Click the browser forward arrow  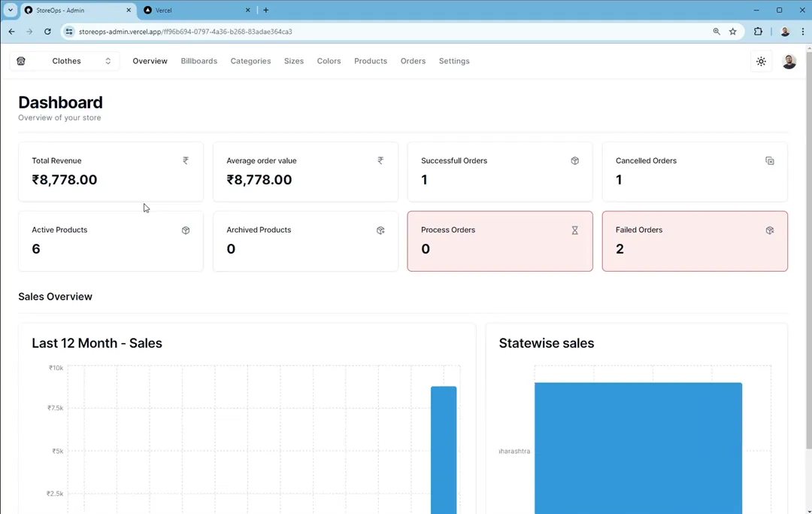point(29,32)
